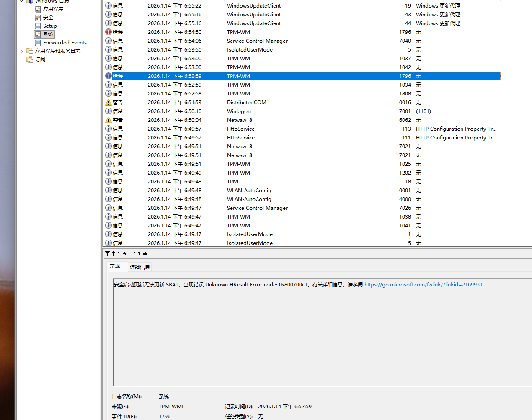
Task: Click the Forwarded Events log icon
Action: pos(38,42)
